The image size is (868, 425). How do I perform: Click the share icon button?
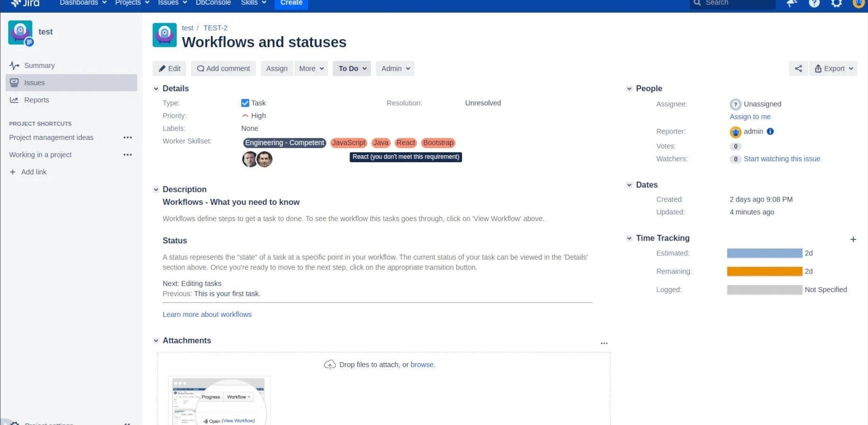click(798, 68)
